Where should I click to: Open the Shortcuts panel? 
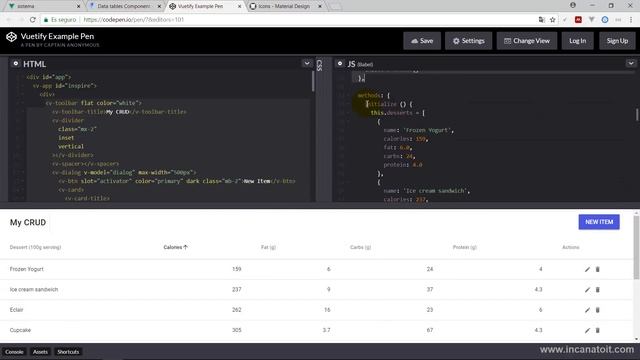(68, 352)
